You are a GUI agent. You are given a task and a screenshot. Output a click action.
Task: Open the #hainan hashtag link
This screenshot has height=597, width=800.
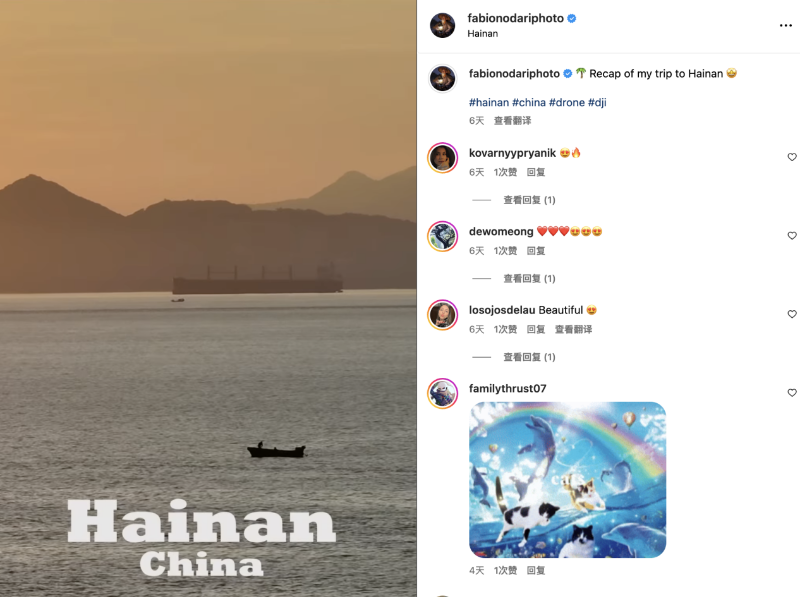pyautogui.click(x=489, y=103)
